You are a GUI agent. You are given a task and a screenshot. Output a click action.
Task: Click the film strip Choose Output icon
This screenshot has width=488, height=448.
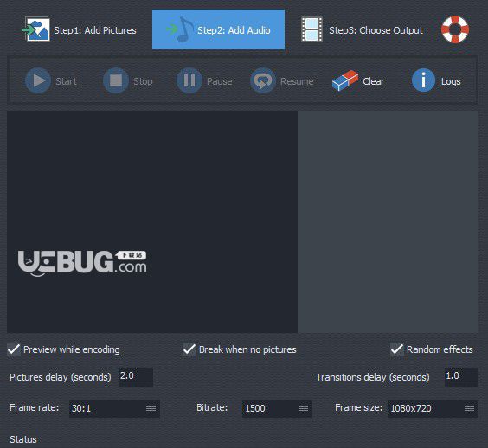coord(311,29)
